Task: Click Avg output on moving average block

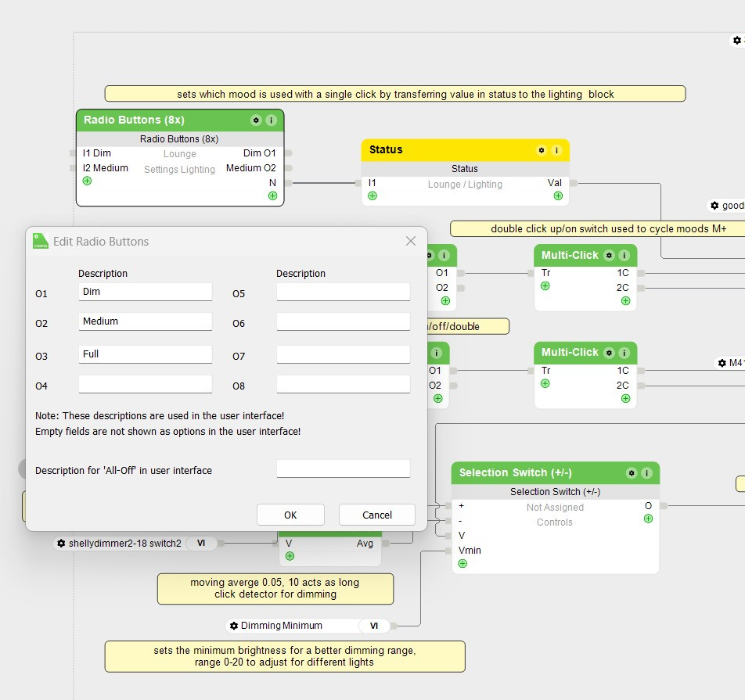Action: pos(365,544)
